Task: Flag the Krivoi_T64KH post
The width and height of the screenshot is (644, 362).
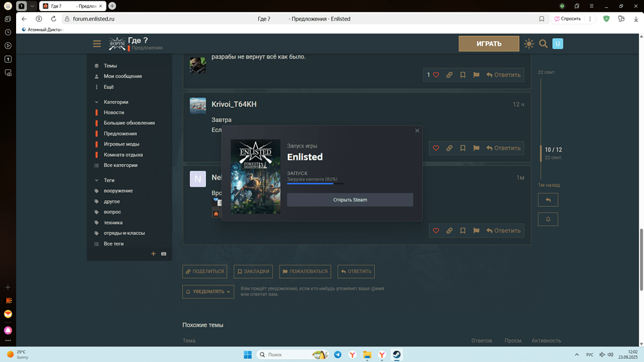Action: pos(476,148)
